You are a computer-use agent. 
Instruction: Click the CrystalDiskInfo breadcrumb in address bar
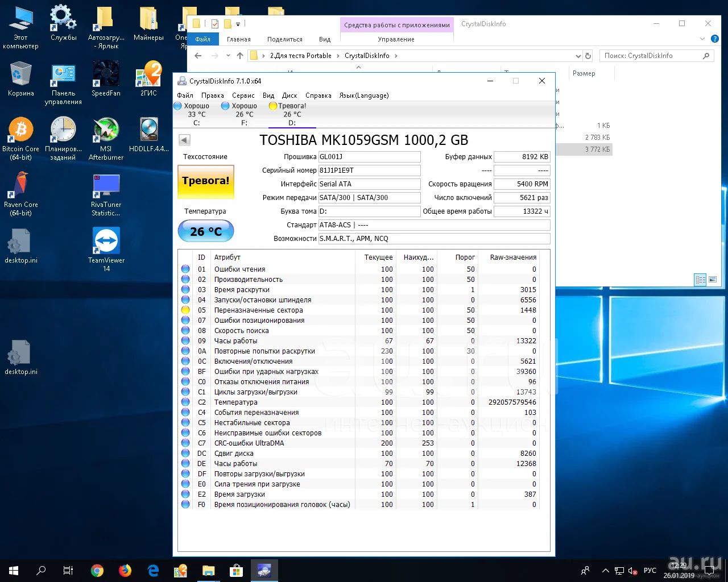[367, 56]
